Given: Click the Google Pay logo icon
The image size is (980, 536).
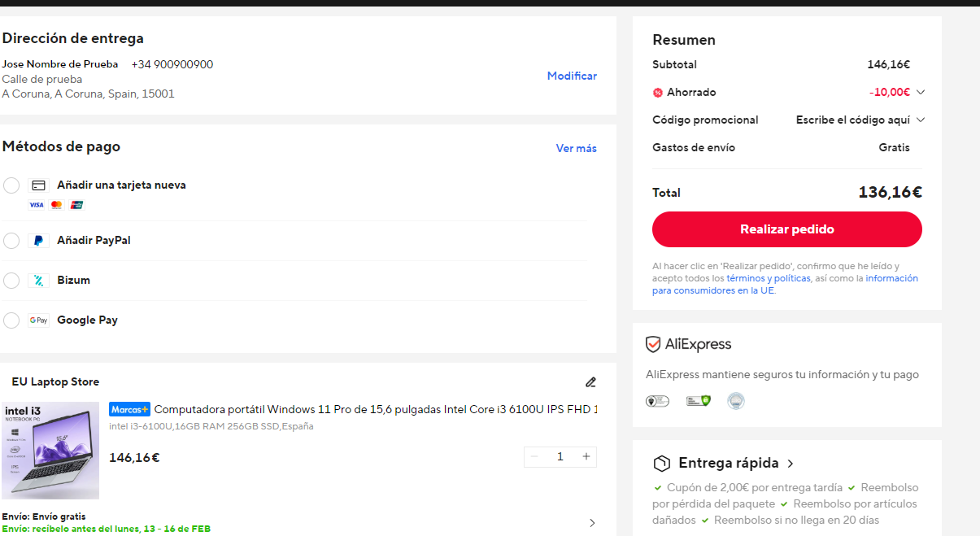Looking at the screenshot, I should pyautogui.click(x=38, y=320).
